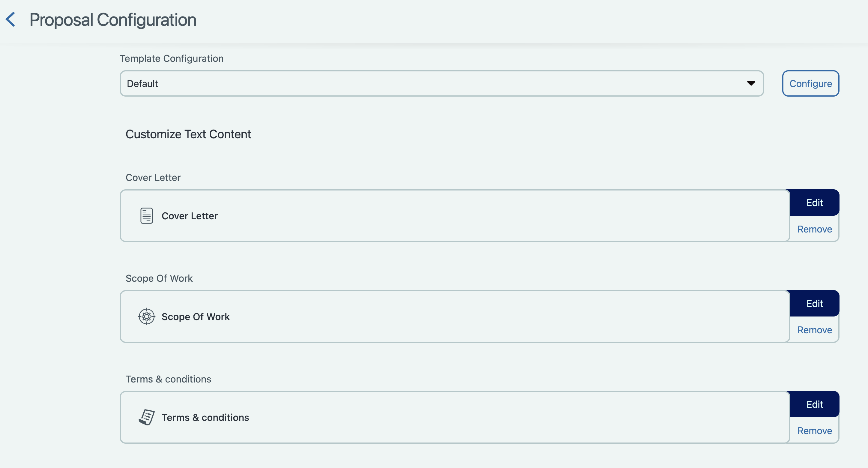Click the Scope Of Work gear target icon
The width and height of the screenshot is (868, 468).
click(147, 316)
